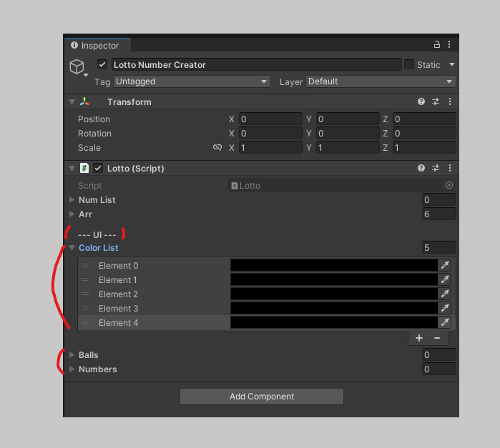500x448 pixels.
Task: Open Element 1 color swatch
Action: point(334,279)
